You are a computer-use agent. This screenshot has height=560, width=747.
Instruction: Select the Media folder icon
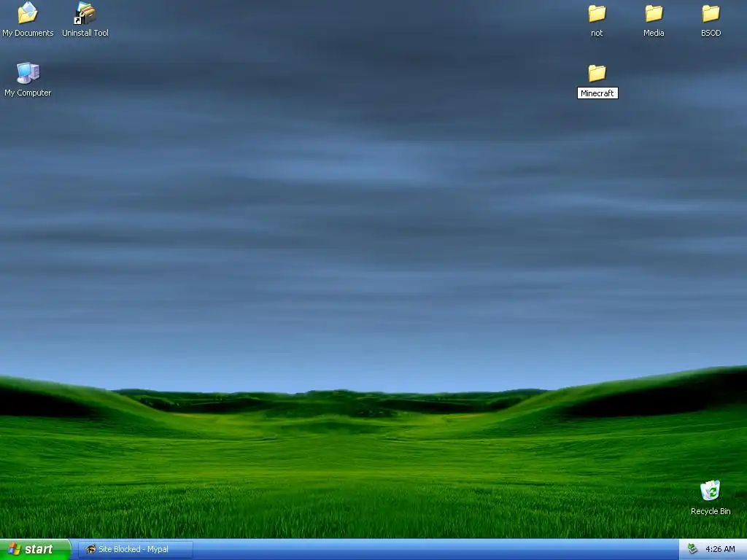[654, 14]
